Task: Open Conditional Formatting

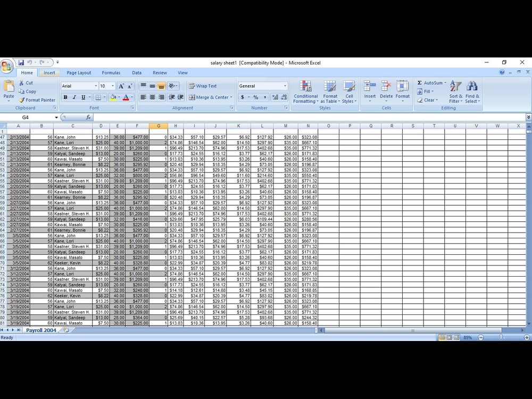Action: point(306,92)
